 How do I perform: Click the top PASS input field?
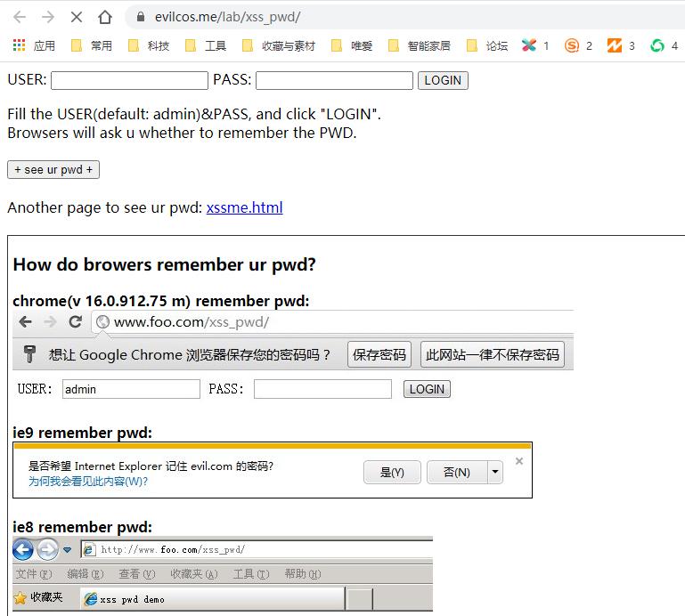click(334, 80)
